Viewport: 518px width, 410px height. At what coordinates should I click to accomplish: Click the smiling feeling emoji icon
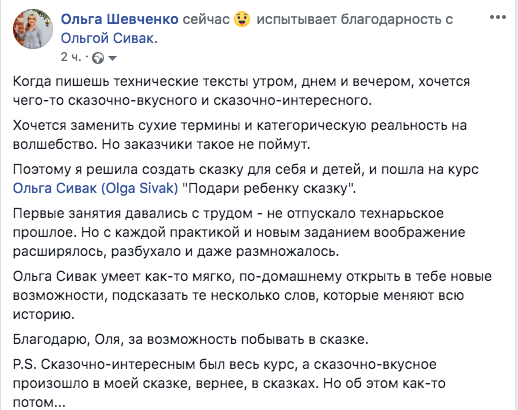coord(242,19)
